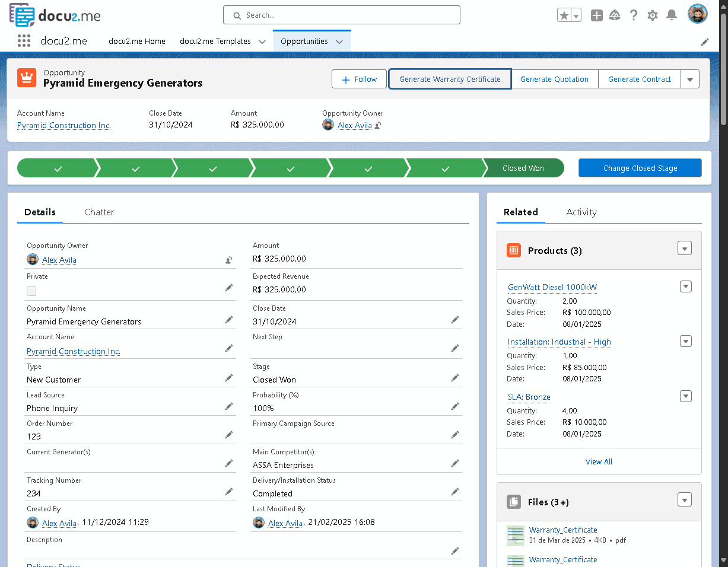This screenshot has height=567, width=728.
Task: Open the user profile avatar
Action: [x=698, y=14]
